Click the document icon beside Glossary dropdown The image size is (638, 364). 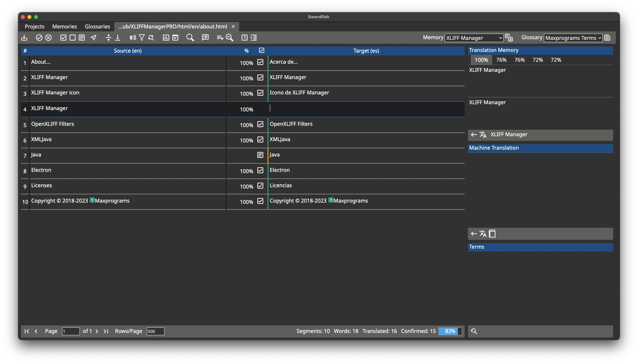click(607, 38)
